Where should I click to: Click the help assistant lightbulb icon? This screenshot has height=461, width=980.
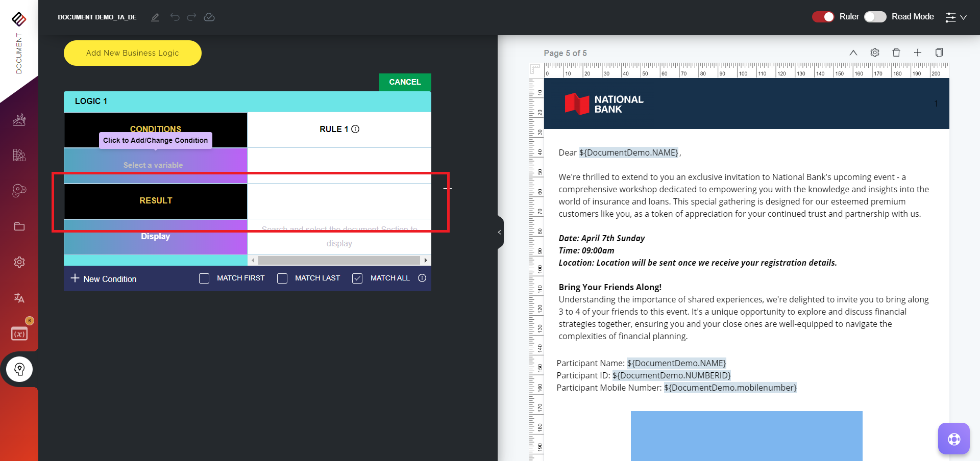click(x=19, y=369)
